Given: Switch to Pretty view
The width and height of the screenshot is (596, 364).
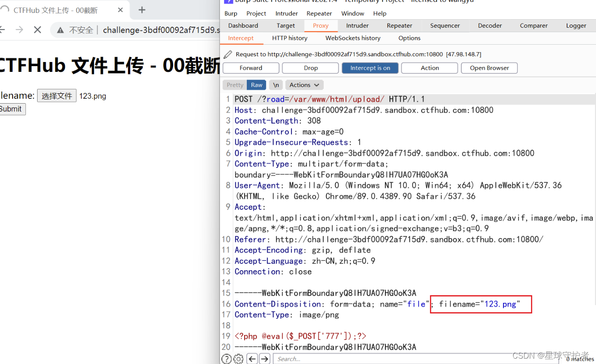Looking at the screenshot, I should (235, 85).
